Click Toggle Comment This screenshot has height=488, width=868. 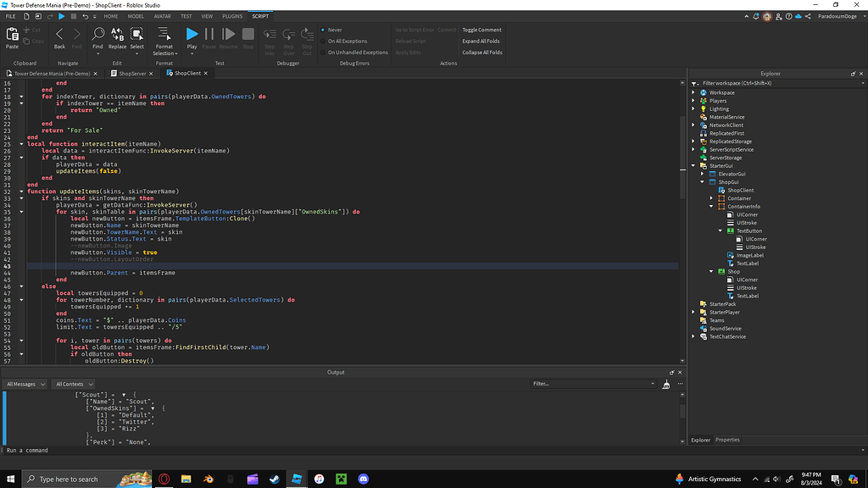[481, 29]
